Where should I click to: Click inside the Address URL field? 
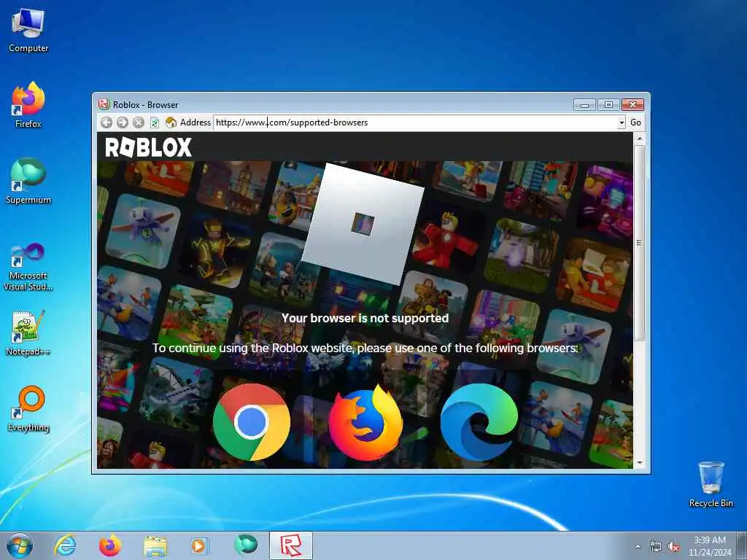click(415, 122)
